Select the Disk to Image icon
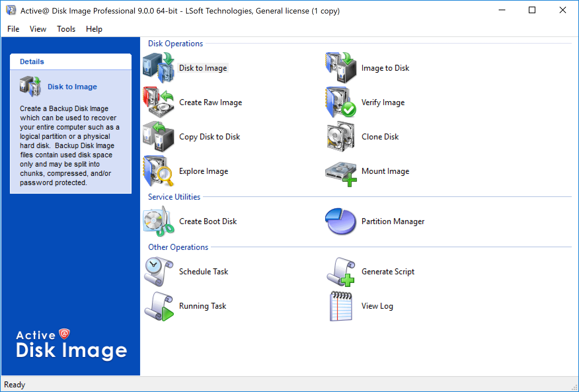Screen dimensions: 579x392 click(x=158, y=68)
